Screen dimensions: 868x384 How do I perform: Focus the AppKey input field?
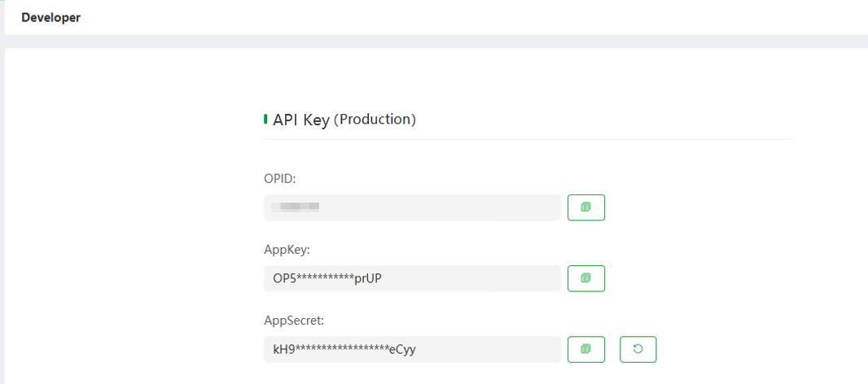480,278
